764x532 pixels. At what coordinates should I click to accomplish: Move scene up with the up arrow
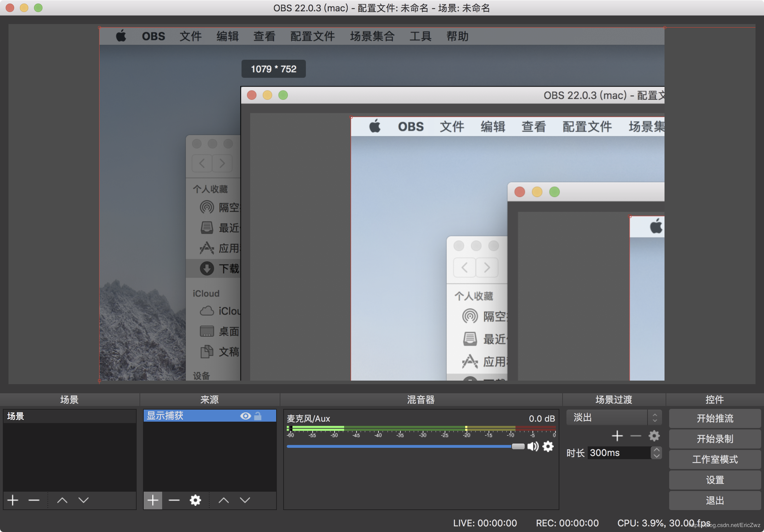pos(62,500)
